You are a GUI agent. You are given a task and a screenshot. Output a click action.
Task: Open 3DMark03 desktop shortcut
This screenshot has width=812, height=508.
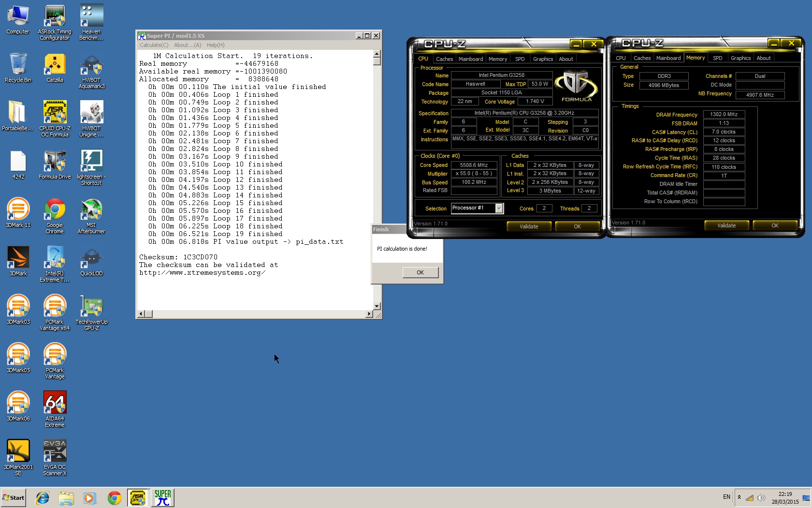[18, 310]
